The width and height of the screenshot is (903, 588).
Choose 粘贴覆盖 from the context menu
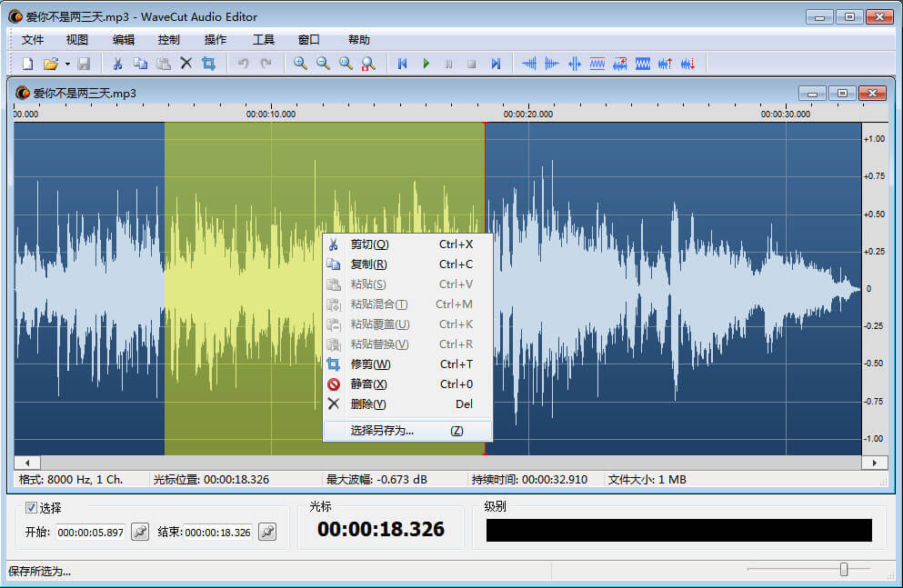tap(407, 324)
